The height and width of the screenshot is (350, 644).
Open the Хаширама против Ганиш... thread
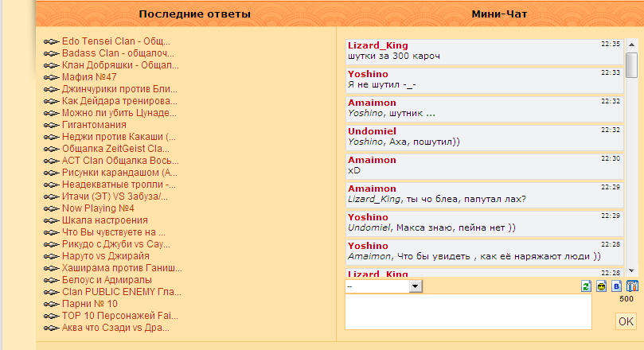pyautogui.click(x=122, y=268)
